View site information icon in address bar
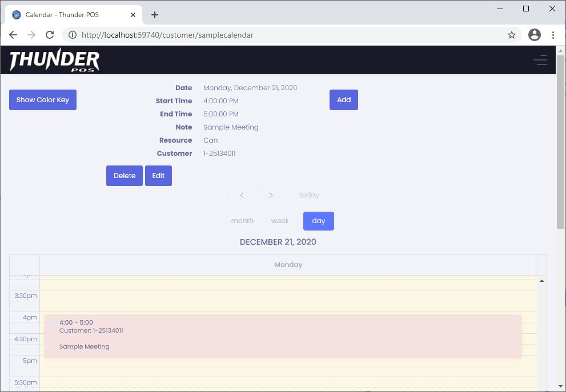 (73, 35)
